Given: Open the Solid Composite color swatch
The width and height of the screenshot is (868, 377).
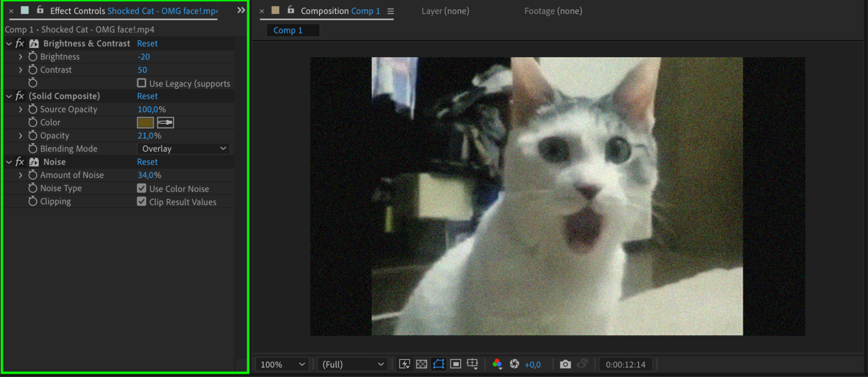Looking at the screenshot, I should (x=145, y=122).
